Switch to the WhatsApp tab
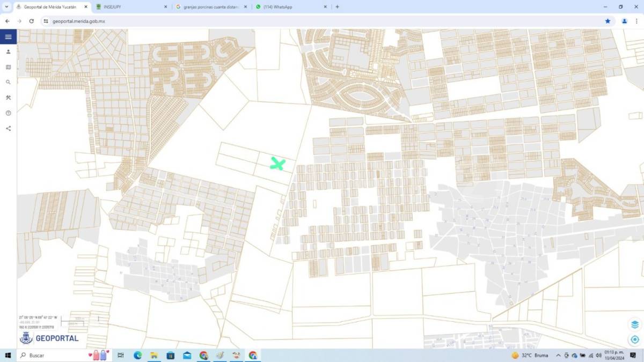Viewport: 644px width, 362px height. coord(290,7)
